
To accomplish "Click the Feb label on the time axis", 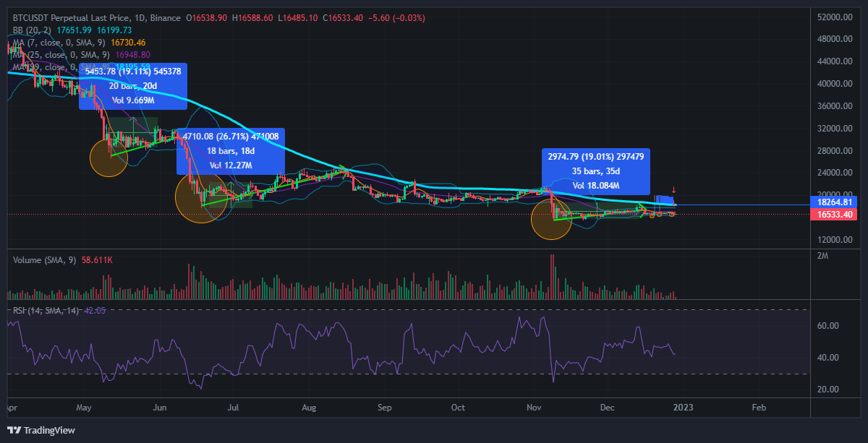I will [x=758, y=407].
